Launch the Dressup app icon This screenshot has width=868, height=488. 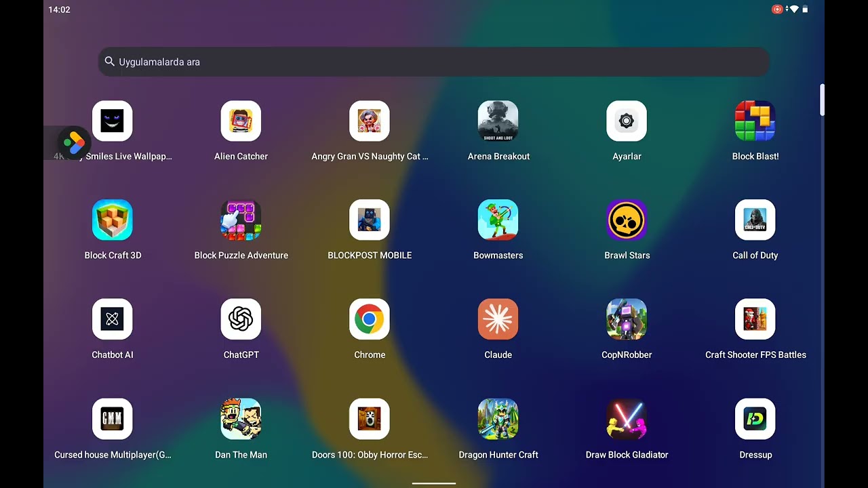[755, 419]
